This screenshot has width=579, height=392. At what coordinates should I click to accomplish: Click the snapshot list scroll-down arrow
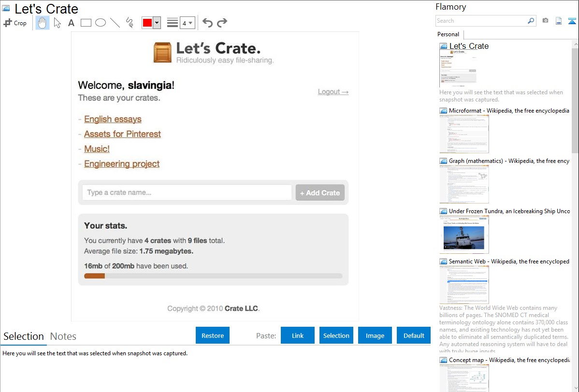coord(575,388)
